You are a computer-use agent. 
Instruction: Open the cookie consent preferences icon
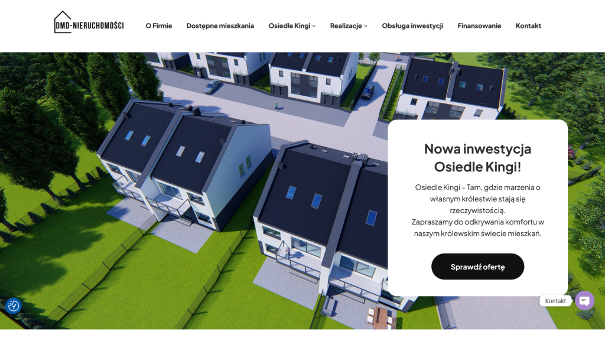tap(14, 305)
